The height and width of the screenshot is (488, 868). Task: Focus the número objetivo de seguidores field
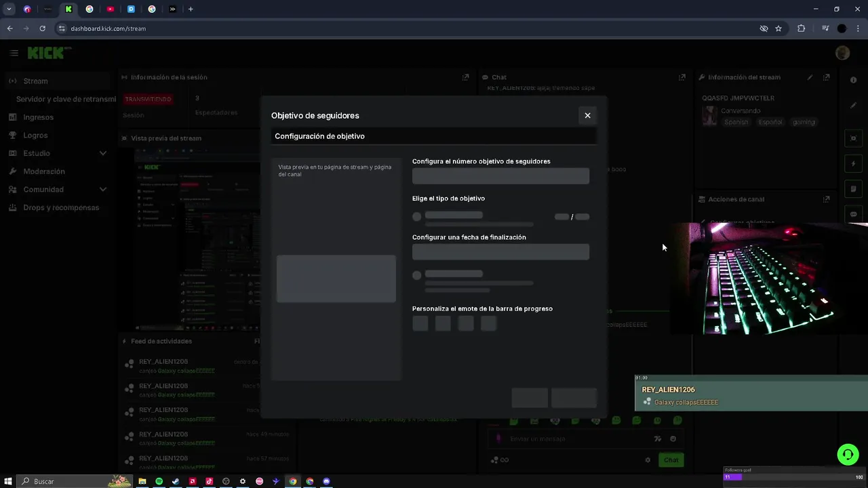tap(500, 176)
